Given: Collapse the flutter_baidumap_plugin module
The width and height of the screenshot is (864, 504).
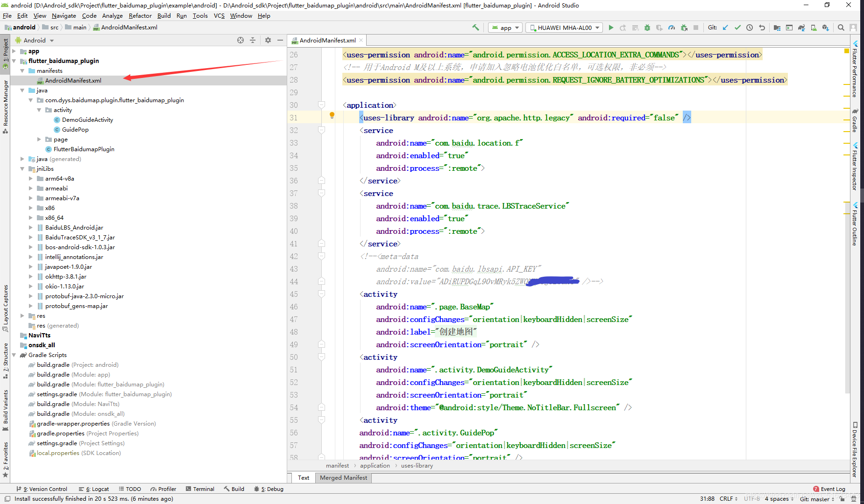Looking at the screenshot, I should point(14,61).
